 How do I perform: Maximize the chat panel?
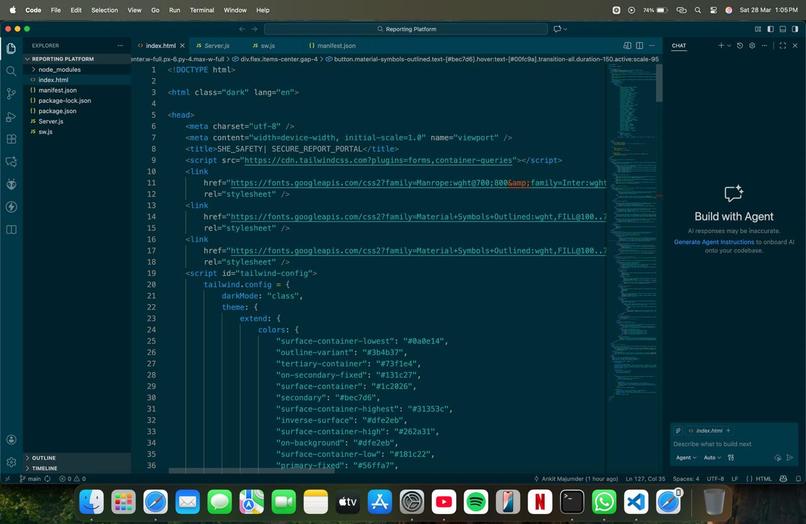click(x=782, y=46)
